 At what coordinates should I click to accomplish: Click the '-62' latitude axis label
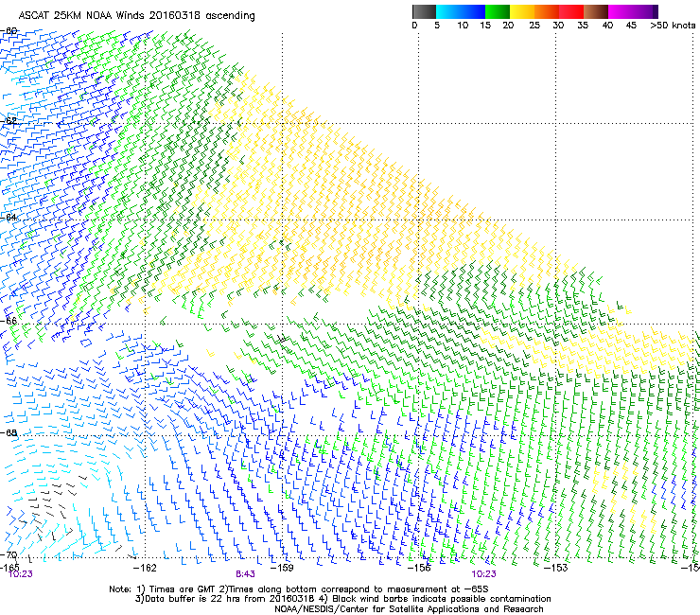pyautogui.click(x=9, y=120)
